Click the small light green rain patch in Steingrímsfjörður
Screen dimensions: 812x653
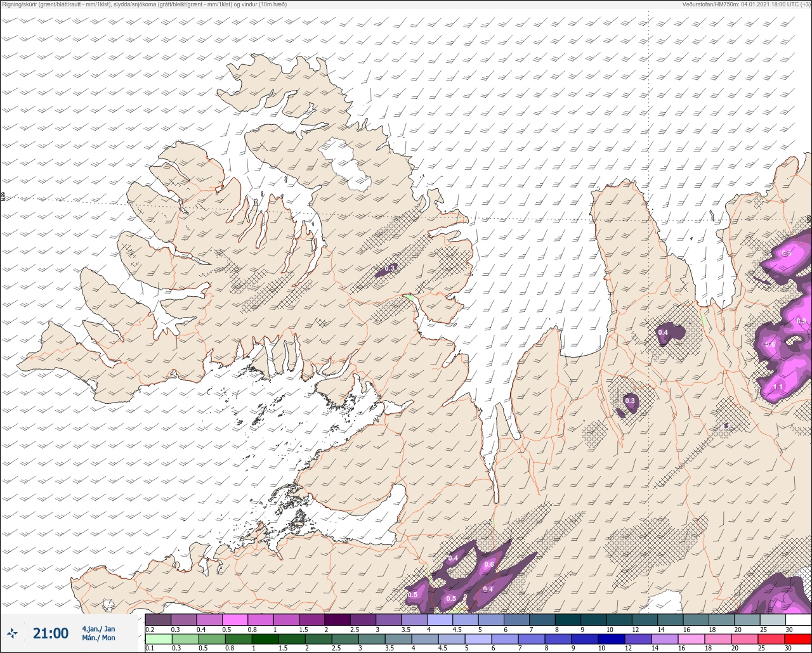click(x=409, y=297)
